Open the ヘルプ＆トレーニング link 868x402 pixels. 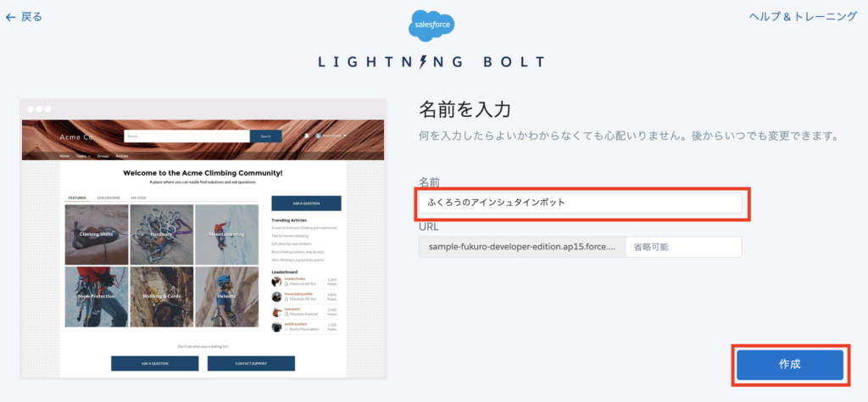(x=803, y=17)
